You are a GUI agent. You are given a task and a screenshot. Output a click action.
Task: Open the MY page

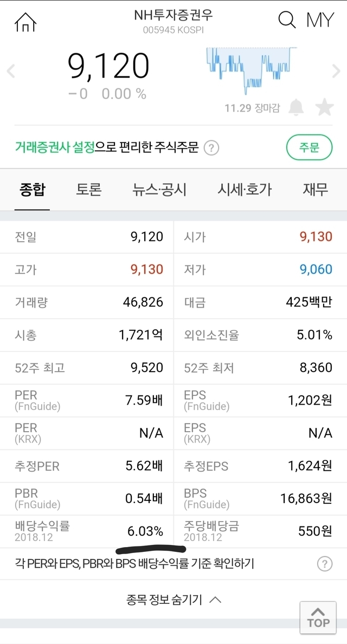320,20
